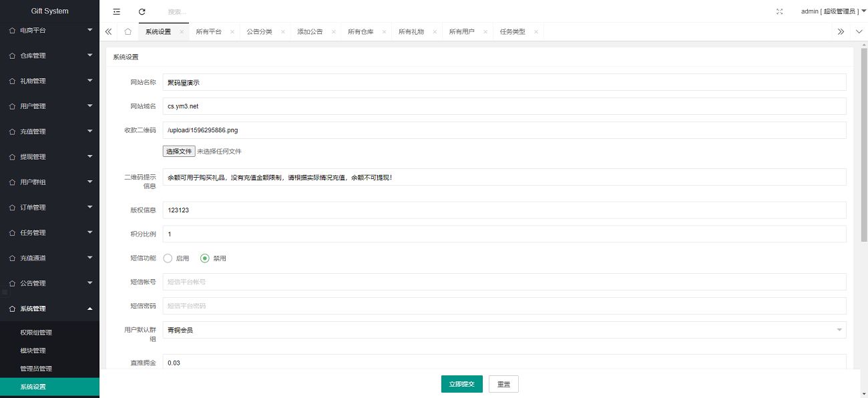
Task: Click the sidebar collapse menu icon
Action: (x=117, y=11)
